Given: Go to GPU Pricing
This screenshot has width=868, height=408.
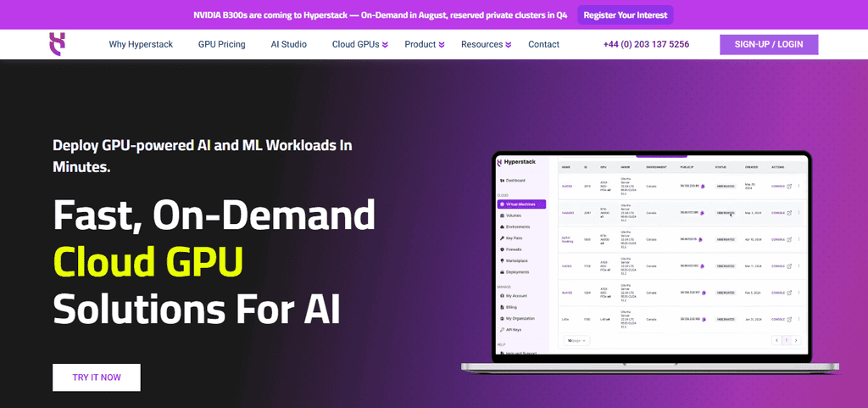Looking at the screenshot, I should pos(221,44).
